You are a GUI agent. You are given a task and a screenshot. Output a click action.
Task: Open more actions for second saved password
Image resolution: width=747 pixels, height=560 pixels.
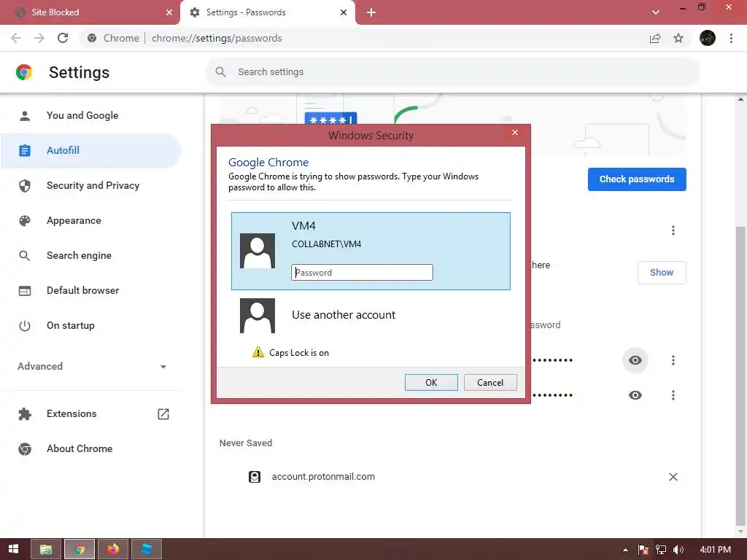[673, 394]
